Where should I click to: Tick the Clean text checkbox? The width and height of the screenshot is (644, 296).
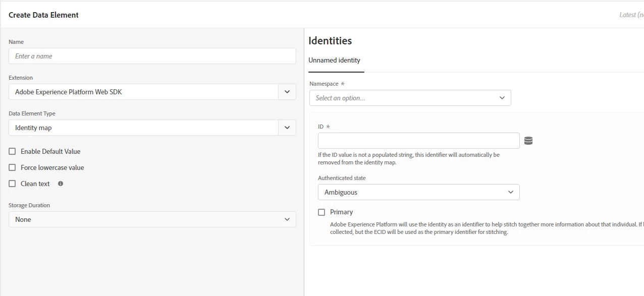13,184
